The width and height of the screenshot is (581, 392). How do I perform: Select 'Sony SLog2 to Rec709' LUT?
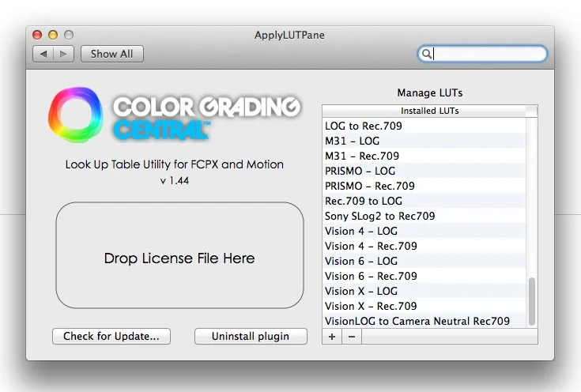[424, 216]
